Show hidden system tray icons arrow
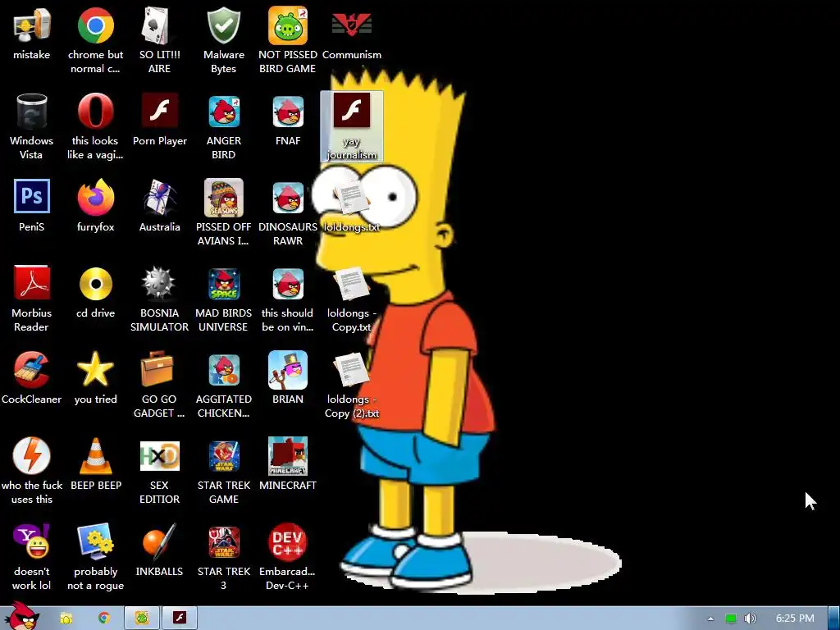 [x=711, y=619]
